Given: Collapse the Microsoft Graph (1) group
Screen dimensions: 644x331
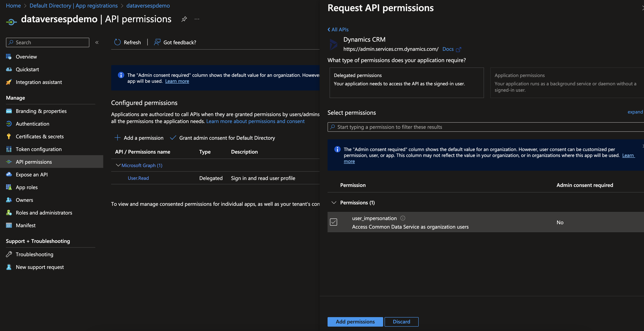Looking at the screenshot, I should tap(118, 165).
